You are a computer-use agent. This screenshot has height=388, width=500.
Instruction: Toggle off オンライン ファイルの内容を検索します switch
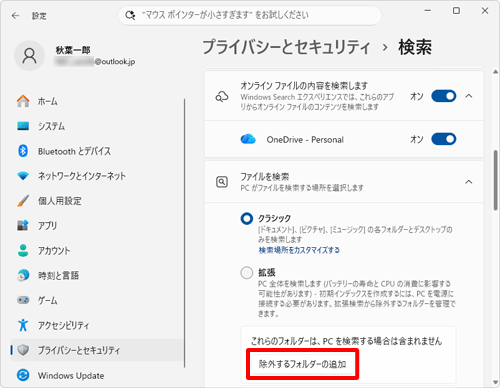click(444, 96)
